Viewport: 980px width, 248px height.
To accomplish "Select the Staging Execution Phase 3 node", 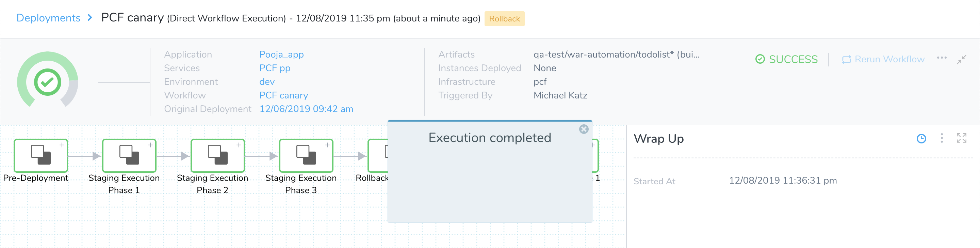I will pos(306,155).
